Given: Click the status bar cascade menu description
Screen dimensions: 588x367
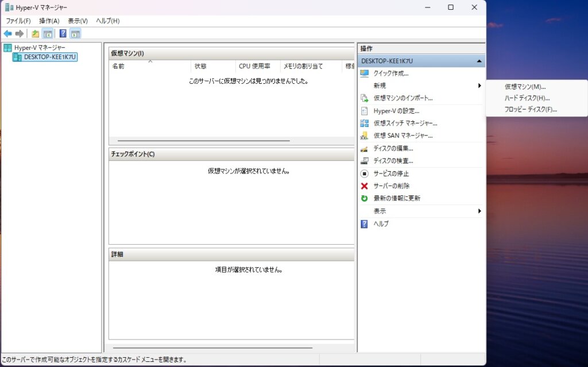Looking at the screenshot, I should pos(94,360).
